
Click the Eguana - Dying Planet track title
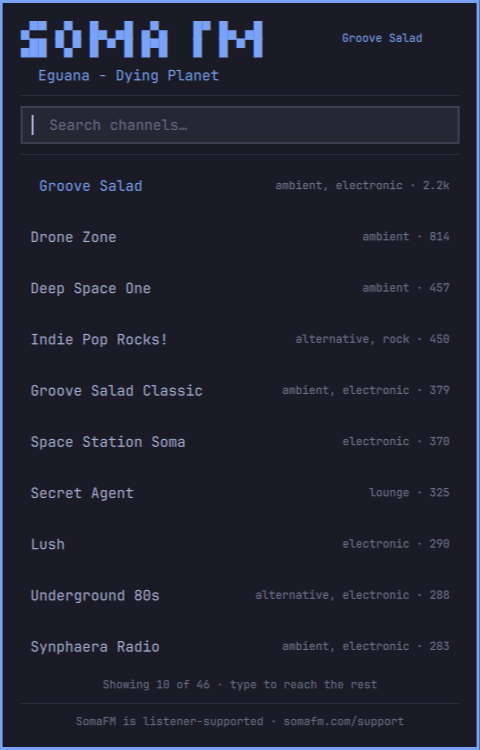[129, 76]
